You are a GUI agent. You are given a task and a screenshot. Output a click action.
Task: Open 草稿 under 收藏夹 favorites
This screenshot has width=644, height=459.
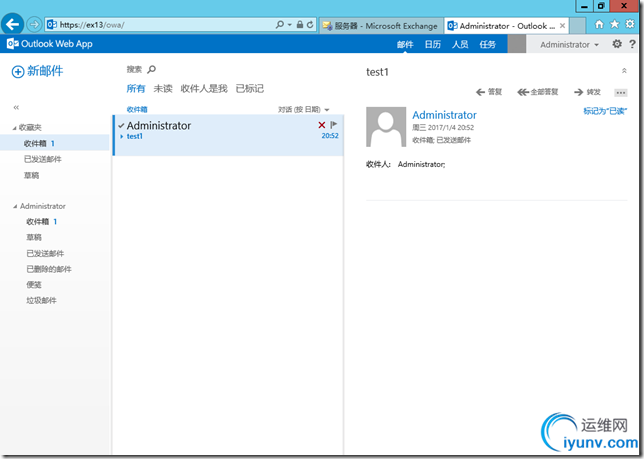tap(32, 175)
